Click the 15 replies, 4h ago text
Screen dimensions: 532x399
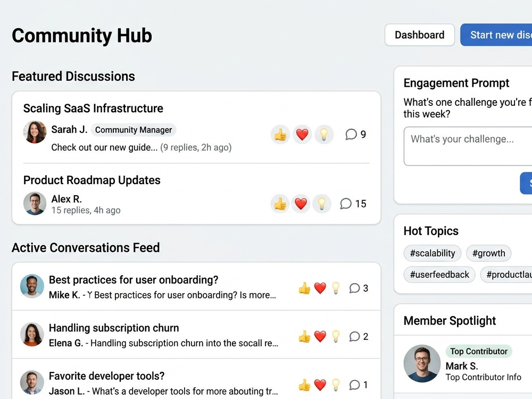86,210
